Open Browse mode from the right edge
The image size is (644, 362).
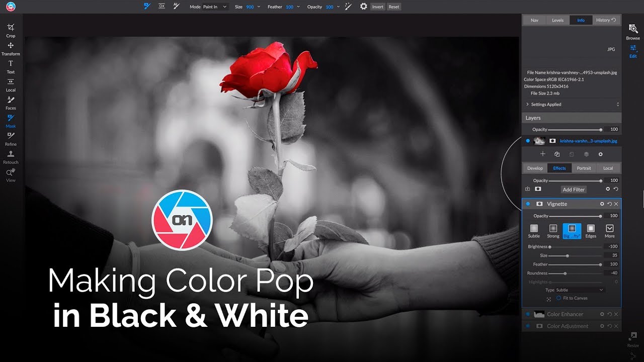pyautogui.click(x=632, y=31)
